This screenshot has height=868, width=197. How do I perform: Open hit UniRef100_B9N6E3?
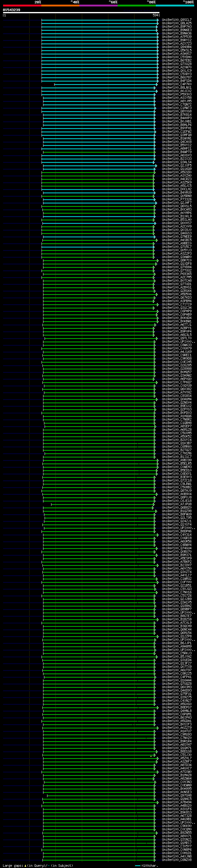coord(177,30)
